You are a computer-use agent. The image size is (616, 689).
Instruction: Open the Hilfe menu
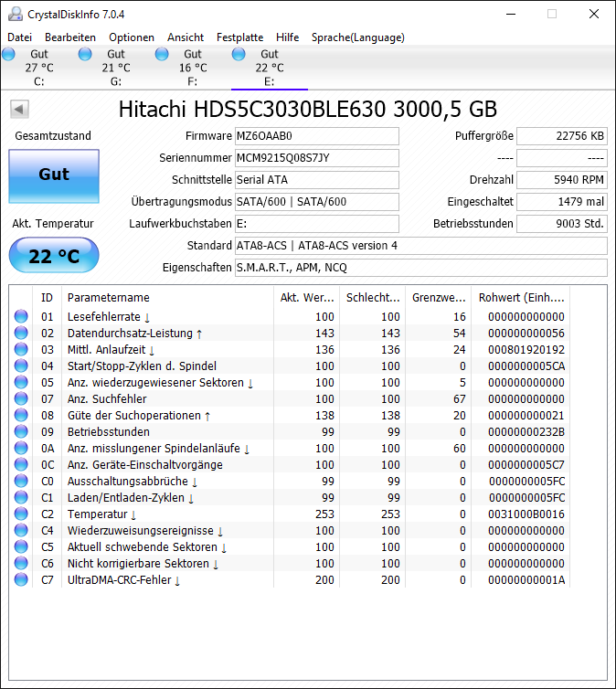tap(287, 37)
